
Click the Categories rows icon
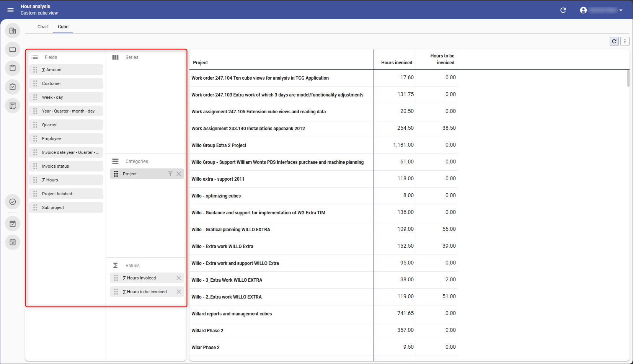pos(115,162)
